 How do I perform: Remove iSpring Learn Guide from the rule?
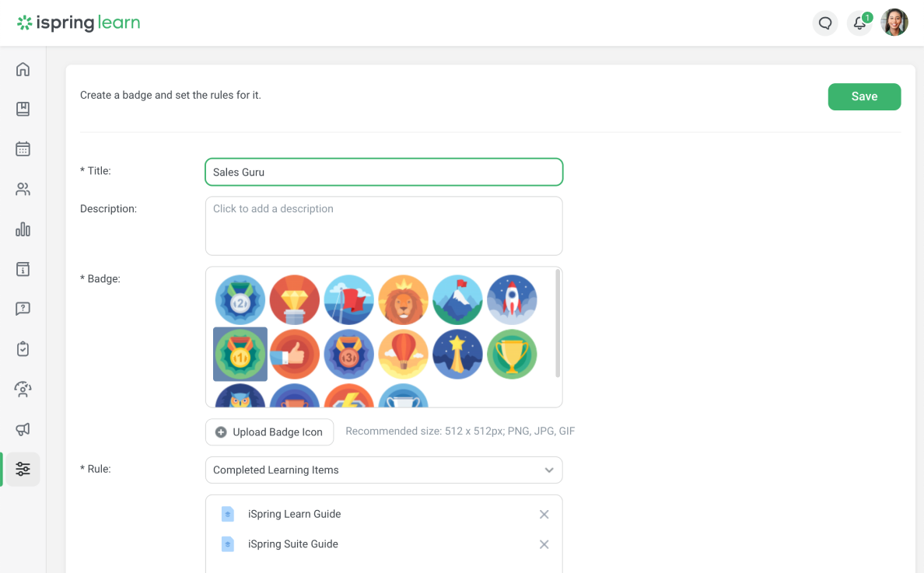click(x=544, y=514)
